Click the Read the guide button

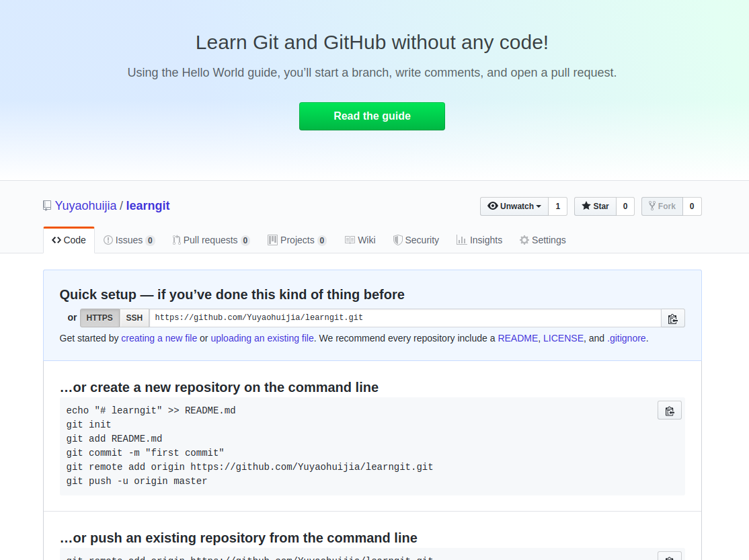click(x=372, y=116)
